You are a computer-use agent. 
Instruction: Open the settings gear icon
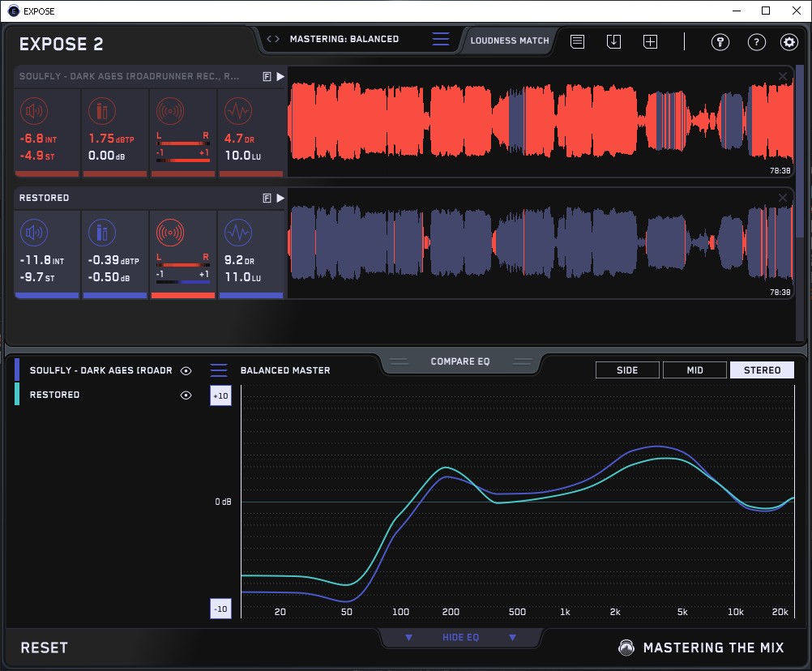click(788, 42)
